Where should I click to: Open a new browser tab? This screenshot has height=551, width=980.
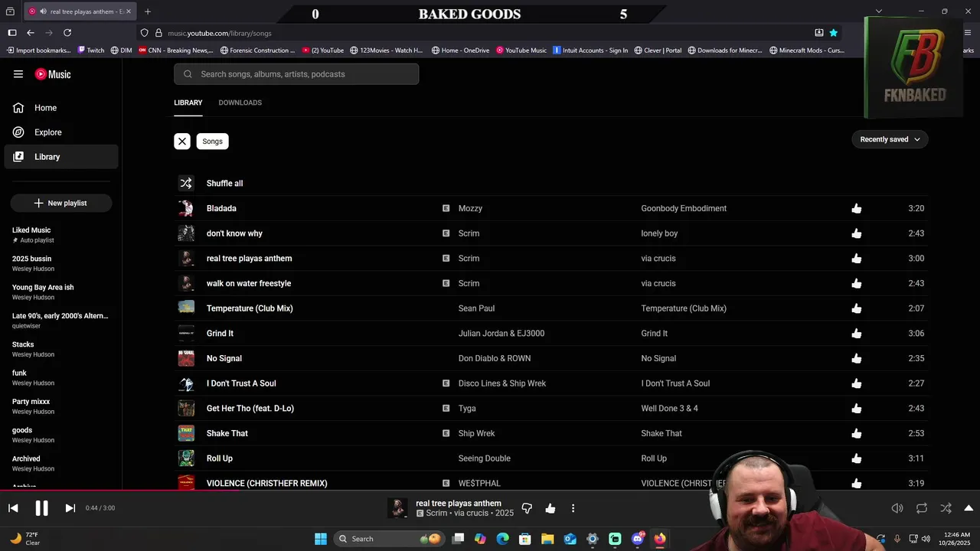[x=148, y=11]
